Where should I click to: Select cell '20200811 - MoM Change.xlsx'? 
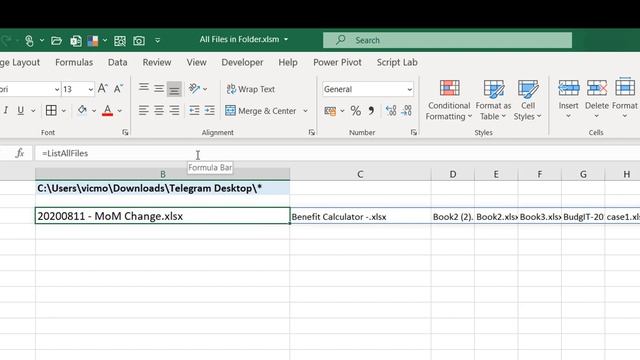click(x=162, y=216)
